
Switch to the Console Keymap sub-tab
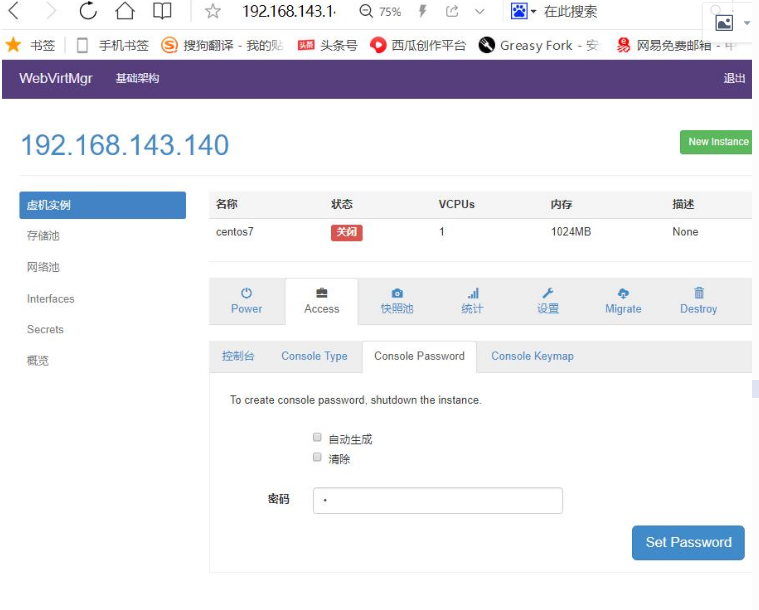click(532, 356)
